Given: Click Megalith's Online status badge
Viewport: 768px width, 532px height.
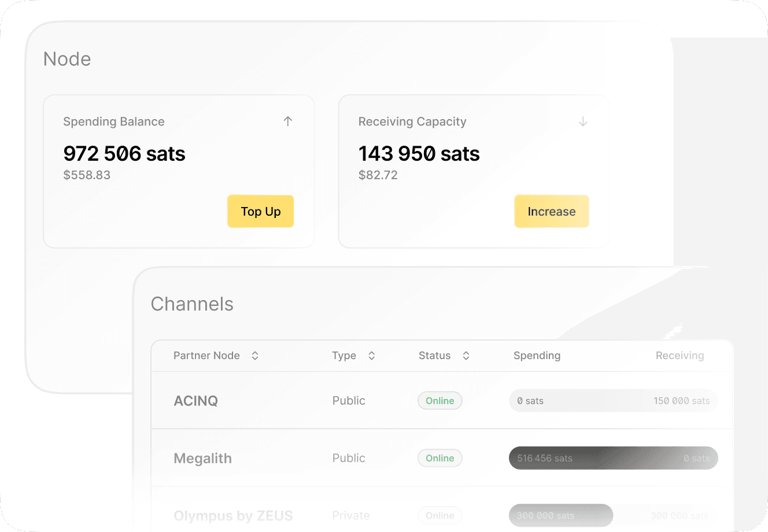Looking at the screenshot, I should tap(440, 458).
